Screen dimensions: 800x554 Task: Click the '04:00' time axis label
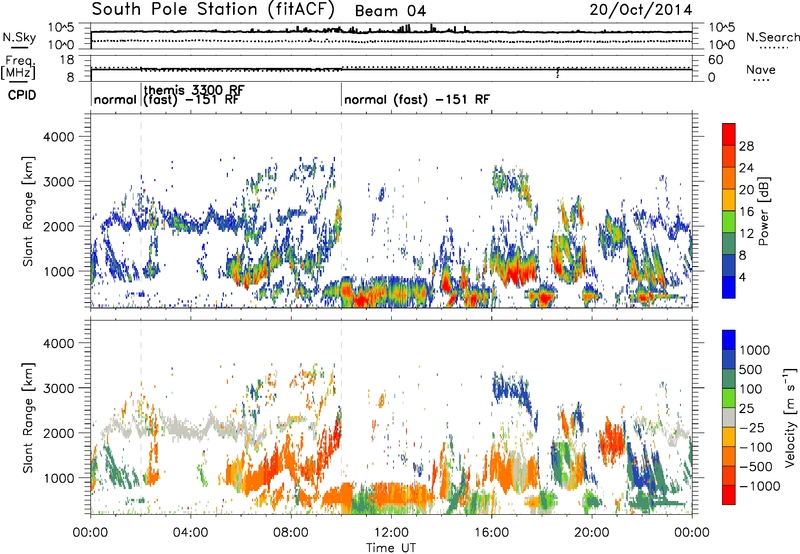pos(190,533)
